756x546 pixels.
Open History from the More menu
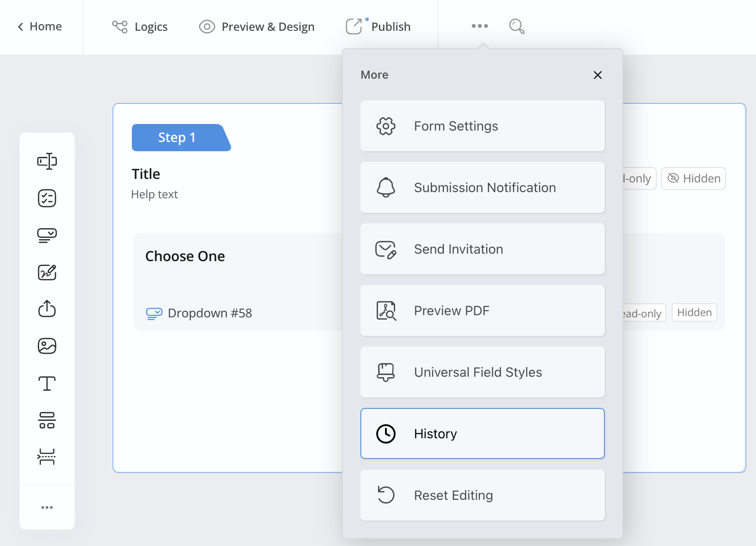click(x=482, y=433)
